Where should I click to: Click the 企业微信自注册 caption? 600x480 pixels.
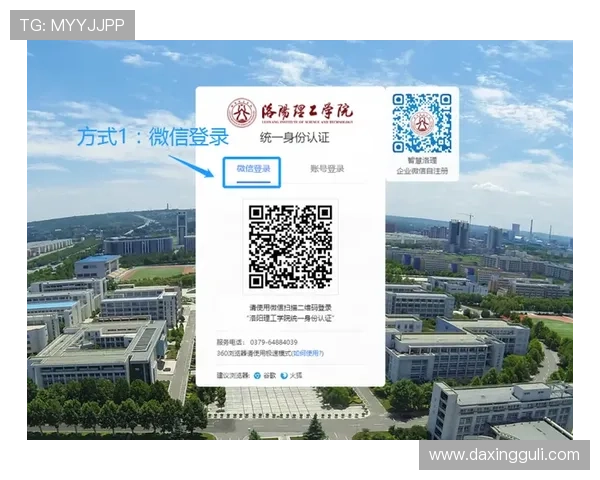422,171
